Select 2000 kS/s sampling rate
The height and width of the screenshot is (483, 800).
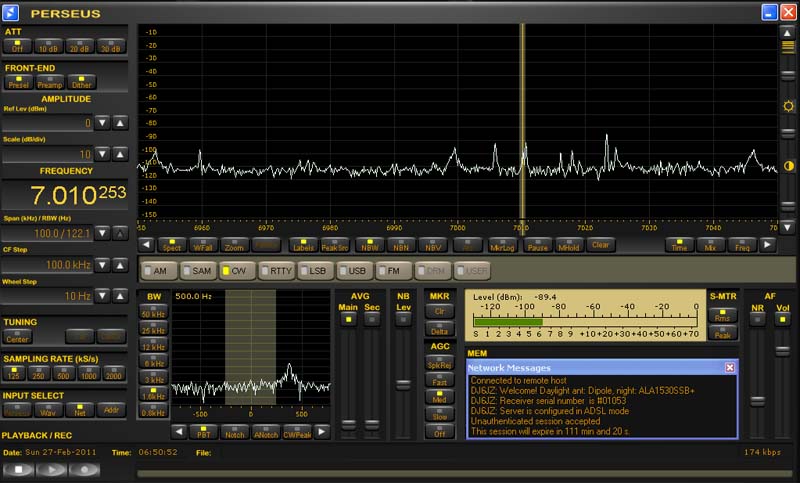click(x=114, y=373)
